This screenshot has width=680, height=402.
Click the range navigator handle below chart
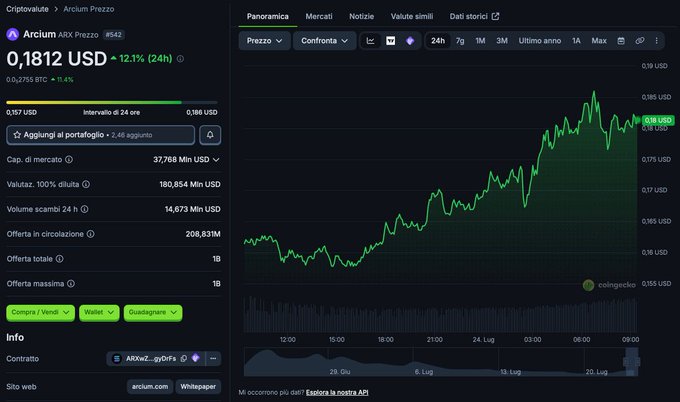pyautogui.click(x=631, y=361)
